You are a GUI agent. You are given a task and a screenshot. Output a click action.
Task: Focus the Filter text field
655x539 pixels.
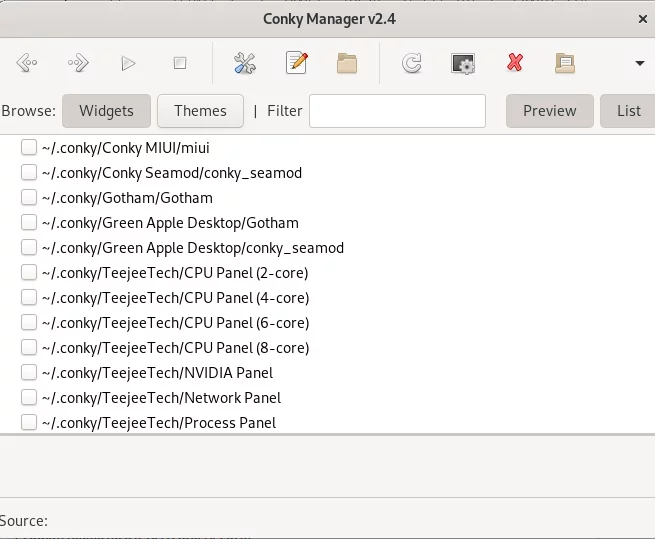(397, 111)
